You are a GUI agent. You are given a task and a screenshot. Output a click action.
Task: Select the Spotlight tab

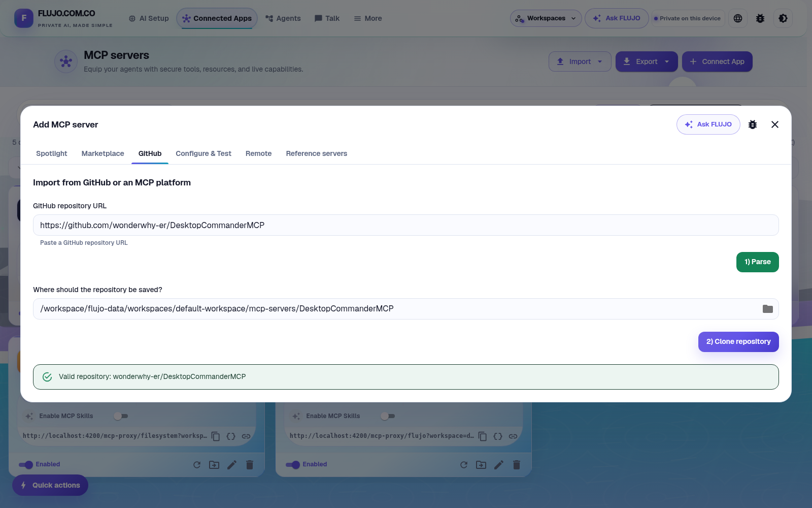(52, 153)
